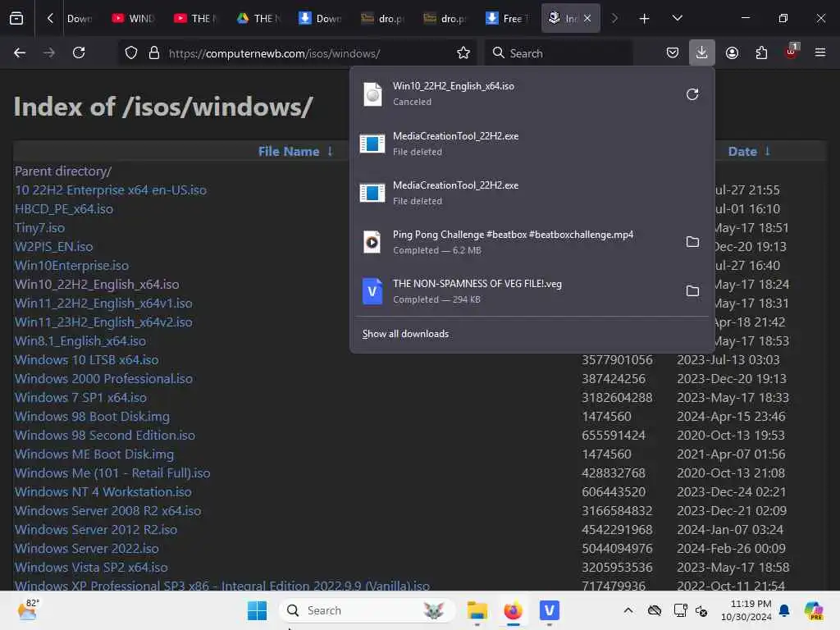Show Ping Pong Challenge mp4 in folder
Image resolution: width=840 pixels, height=630 pixels.
point(692,242)
